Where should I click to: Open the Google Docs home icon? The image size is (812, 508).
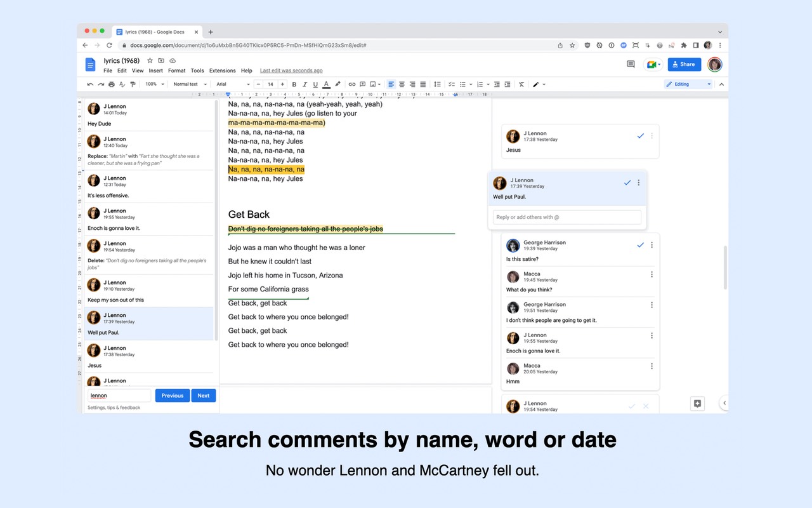click(x=90, y=64)
